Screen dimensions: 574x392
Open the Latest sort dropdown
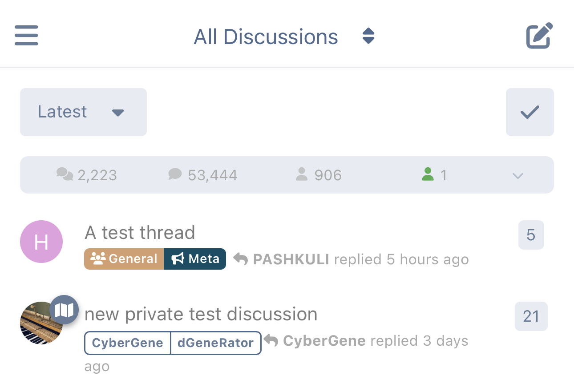[x=83, y=112]
